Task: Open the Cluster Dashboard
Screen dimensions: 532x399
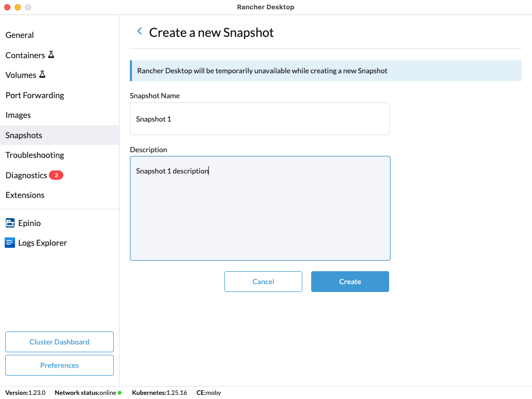Action: (x=59, y=342)
